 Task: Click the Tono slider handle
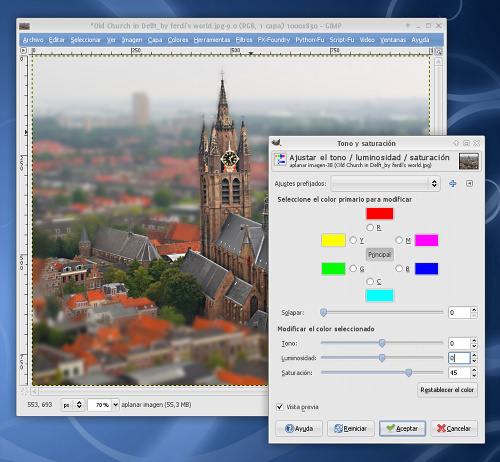point(382,343)
